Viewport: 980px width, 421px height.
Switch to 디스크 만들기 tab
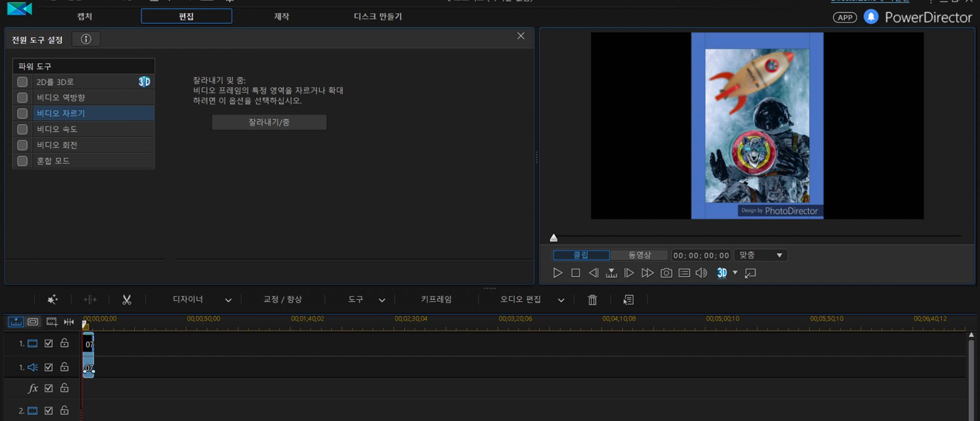click(x=378, y=16)
